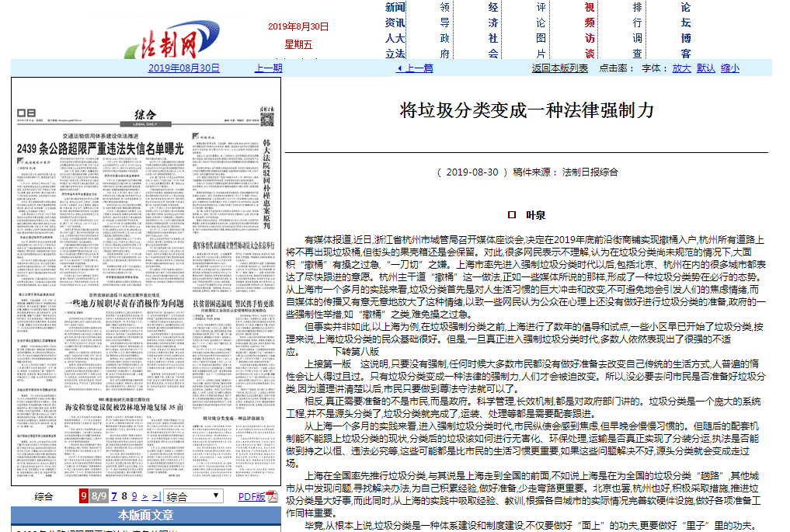This screenshot has height=532, width=790.
Task: Go to page 7 link
Action: (x=114, y=496)
